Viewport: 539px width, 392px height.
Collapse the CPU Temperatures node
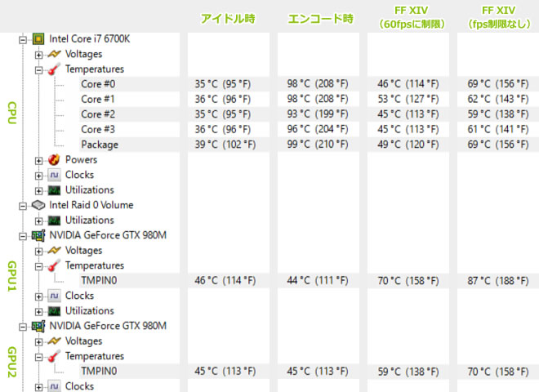(38, 69)
